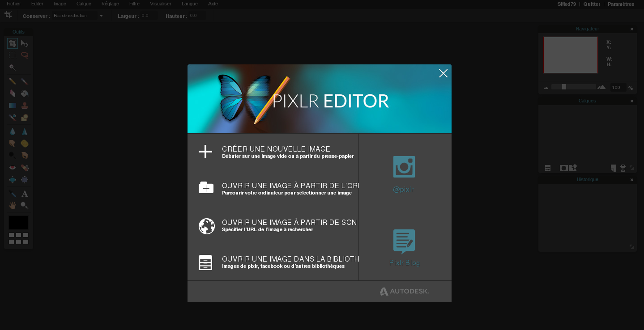Screen dimensions: 644x330
Task: Select the Bloat tool
Action: click(13, 180)
